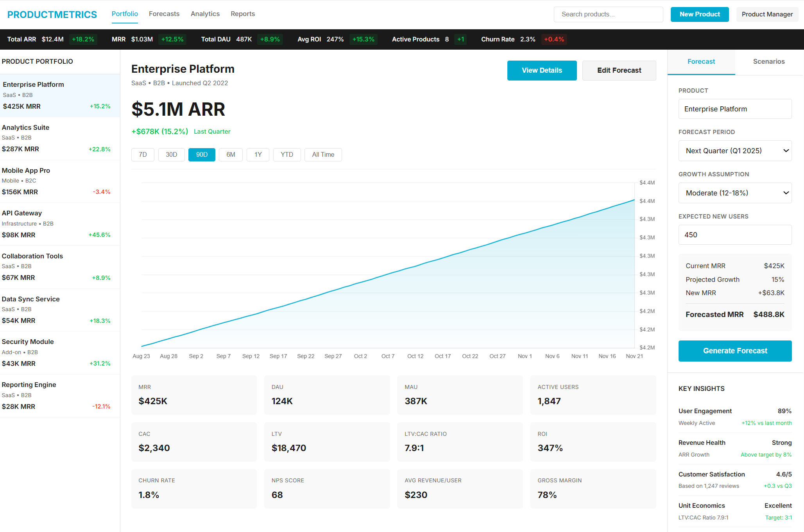This screenshot has height=532, width=804.
Task: Switch to the All Time view
Action: 323,154
